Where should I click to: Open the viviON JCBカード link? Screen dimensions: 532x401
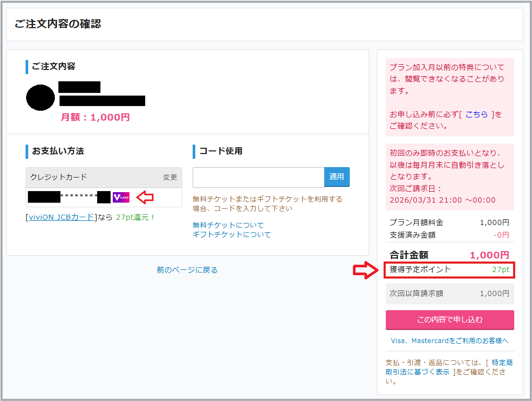pyautogui.click(x=62, y=217)
